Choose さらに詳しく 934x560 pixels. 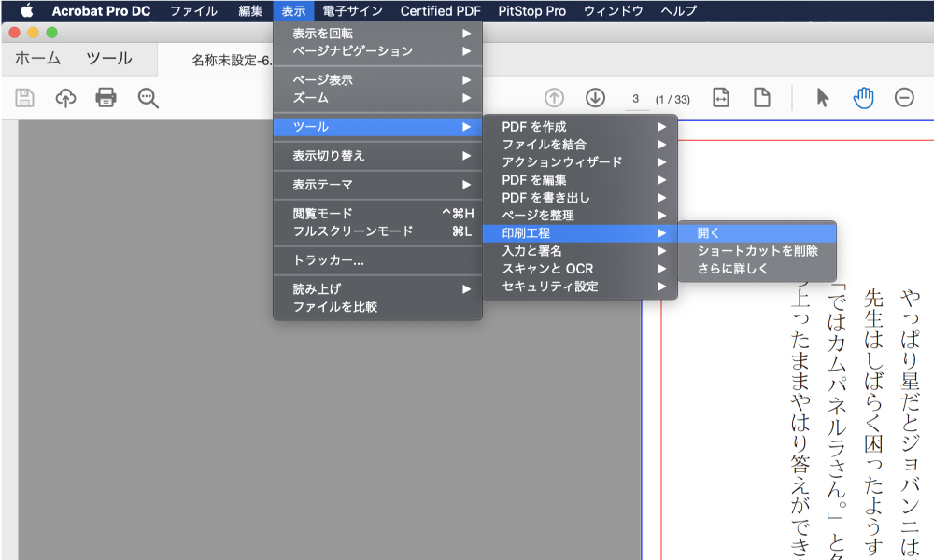(x=757, y=269)
